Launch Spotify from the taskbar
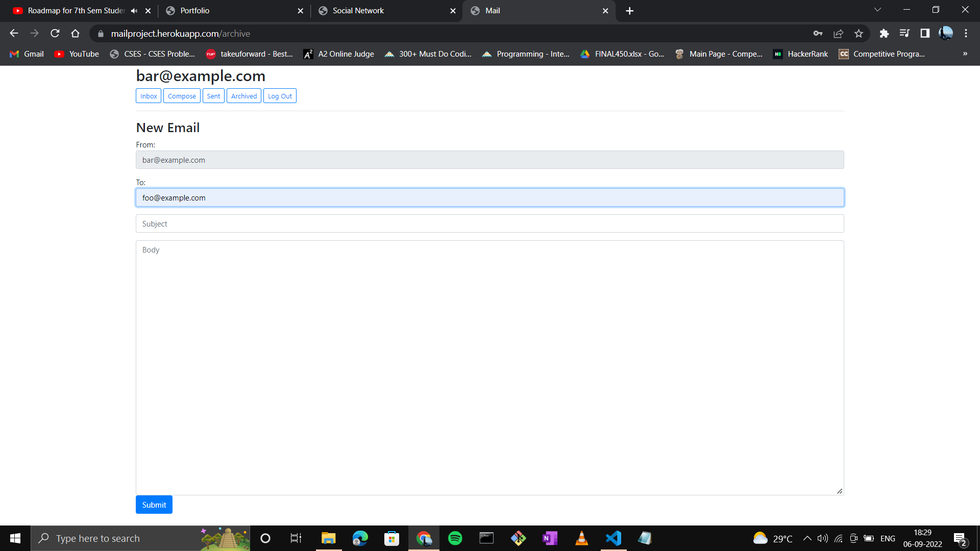Image resolution: width=980 pixels, height=551 pixels. [x=455, y=538]
